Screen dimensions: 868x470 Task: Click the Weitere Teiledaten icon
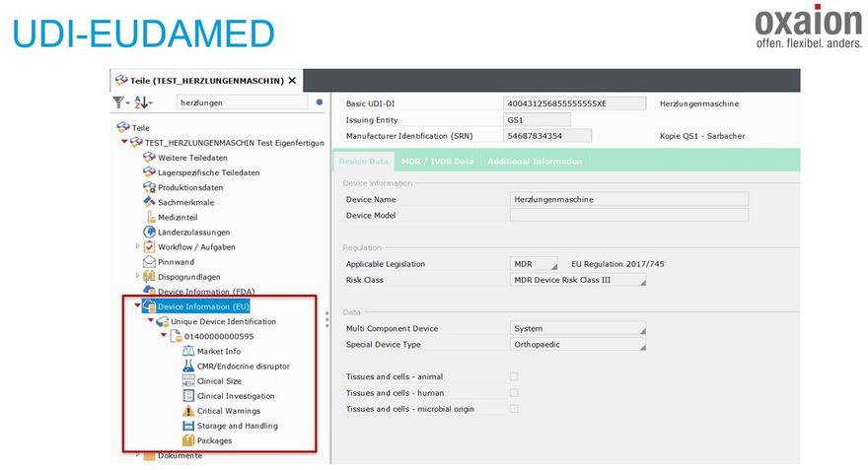(149, 157)
